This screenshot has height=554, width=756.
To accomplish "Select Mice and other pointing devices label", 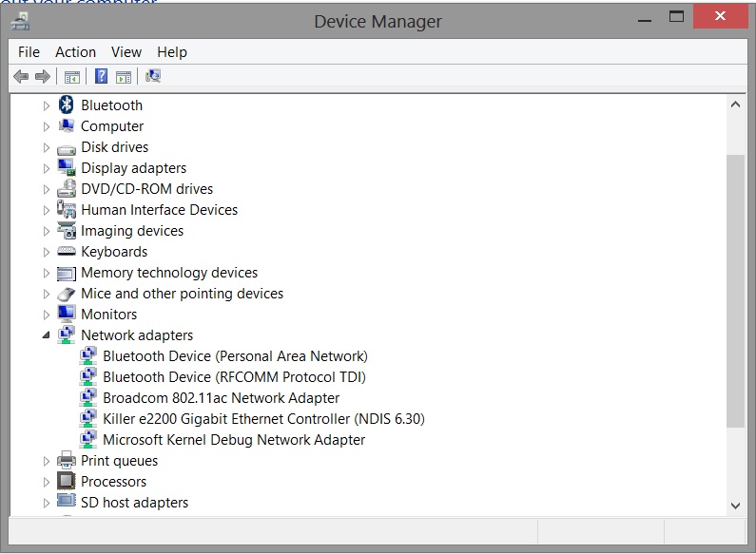I will (183, 294).
